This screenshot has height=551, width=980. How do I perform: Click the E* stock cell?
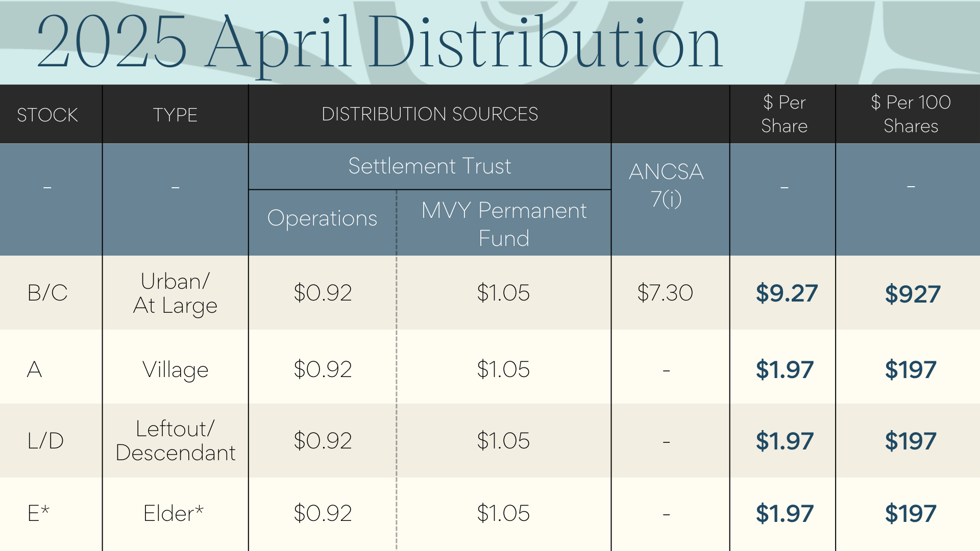click(x=38, y=513)
